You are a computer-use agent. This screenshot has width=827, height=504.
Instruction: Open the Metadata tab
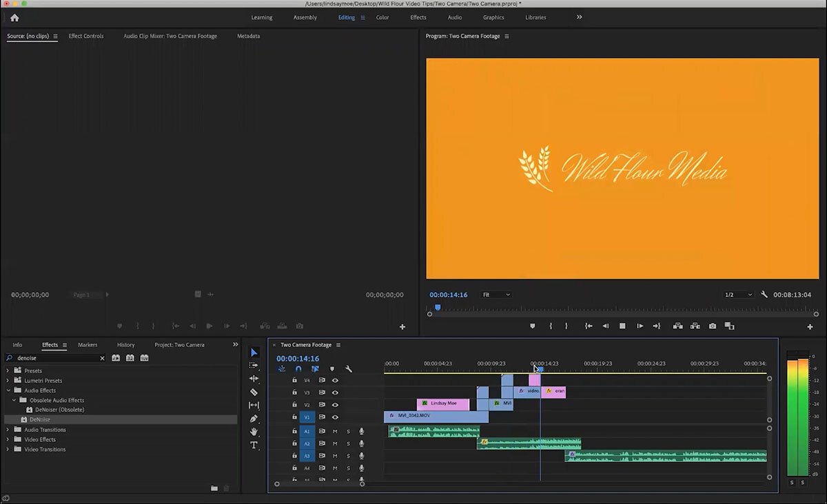249,36
